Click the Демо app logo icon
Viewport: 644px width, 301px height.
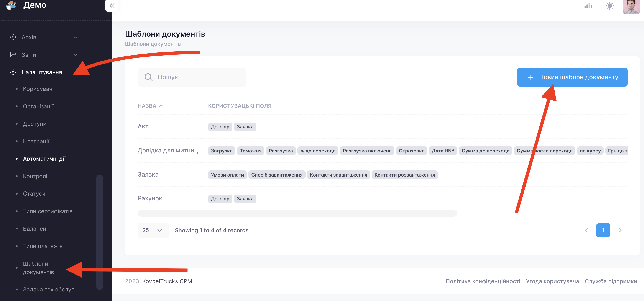(11, 5)
